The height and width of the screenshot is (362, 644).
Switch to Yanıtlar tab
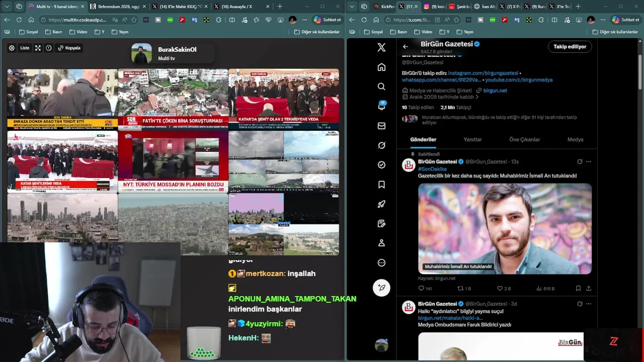pos(472,139)
